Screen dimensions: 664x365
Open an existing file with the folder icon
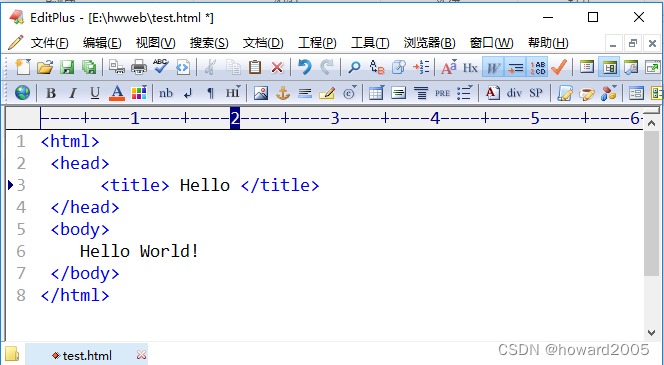tap(45, 67)
